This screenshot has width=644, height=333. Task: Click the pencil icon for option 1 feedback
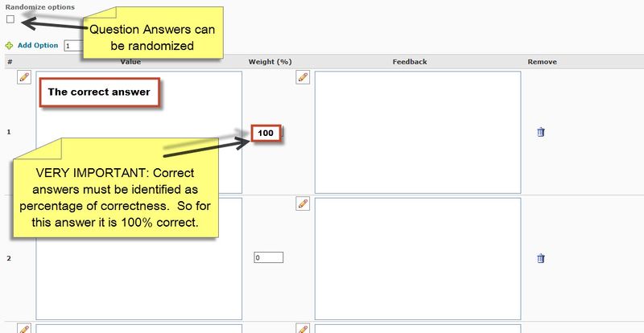[x=303, y=77]
